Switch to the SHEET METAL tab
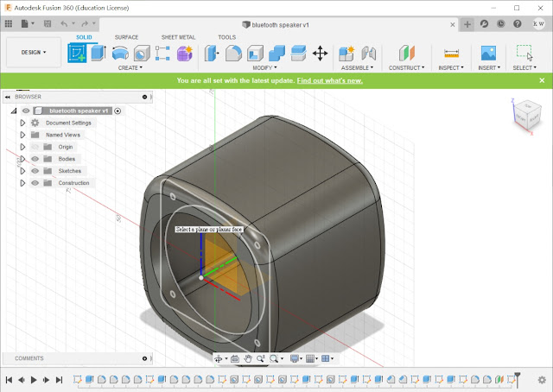 coord(178,37)
